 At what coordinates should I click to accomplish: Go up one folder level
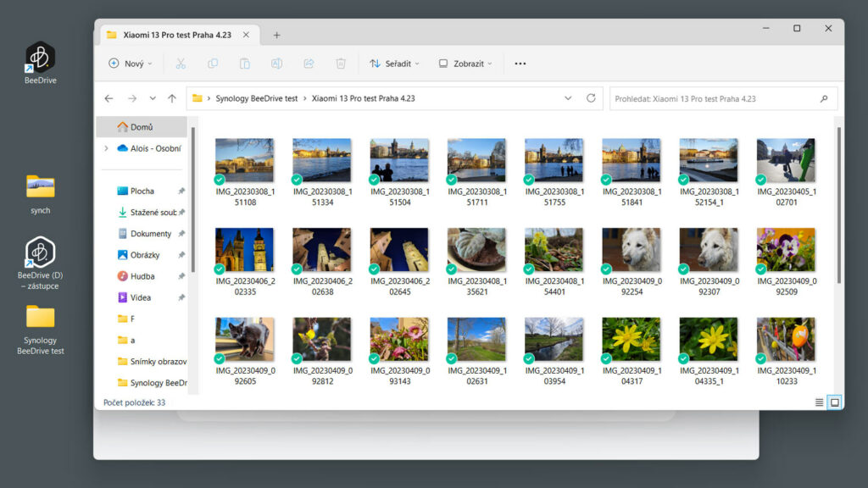[x=172, y=98]
